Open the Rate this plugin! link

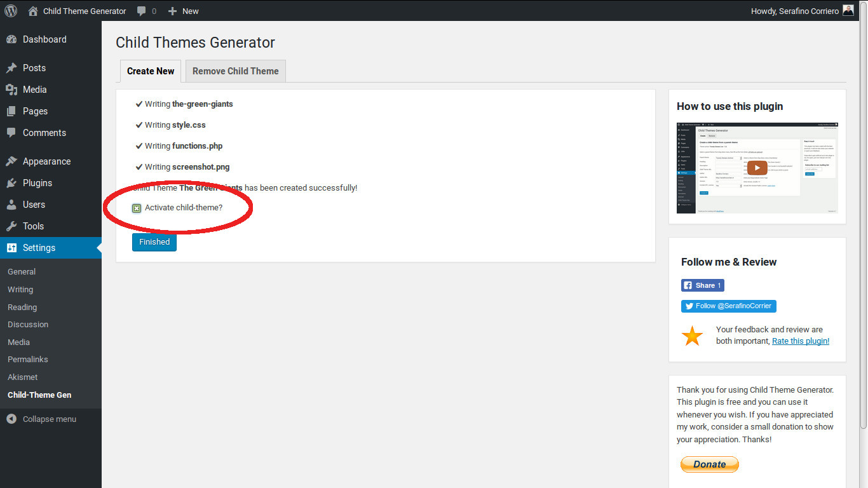801,341
